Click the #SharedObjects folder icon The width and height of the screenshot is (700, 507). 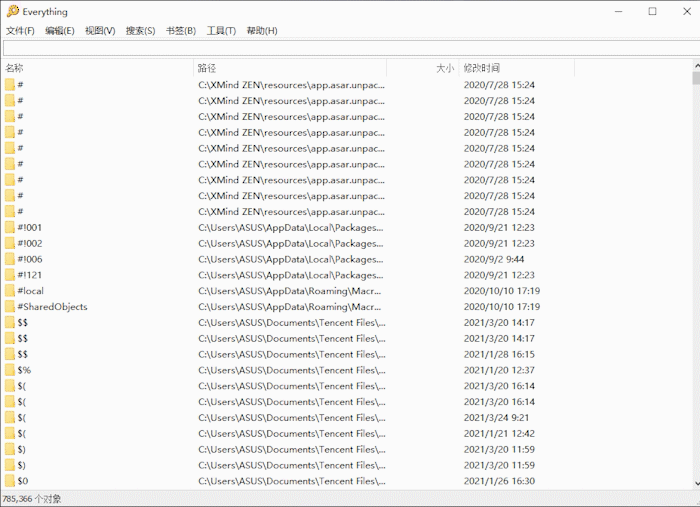[10, 307]
